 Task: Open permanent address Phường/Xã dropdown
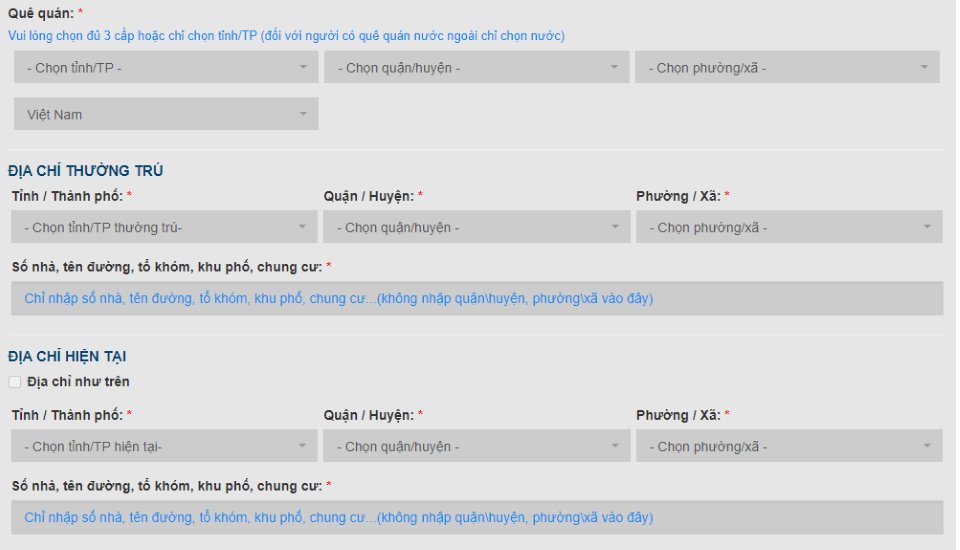(788, 227)
